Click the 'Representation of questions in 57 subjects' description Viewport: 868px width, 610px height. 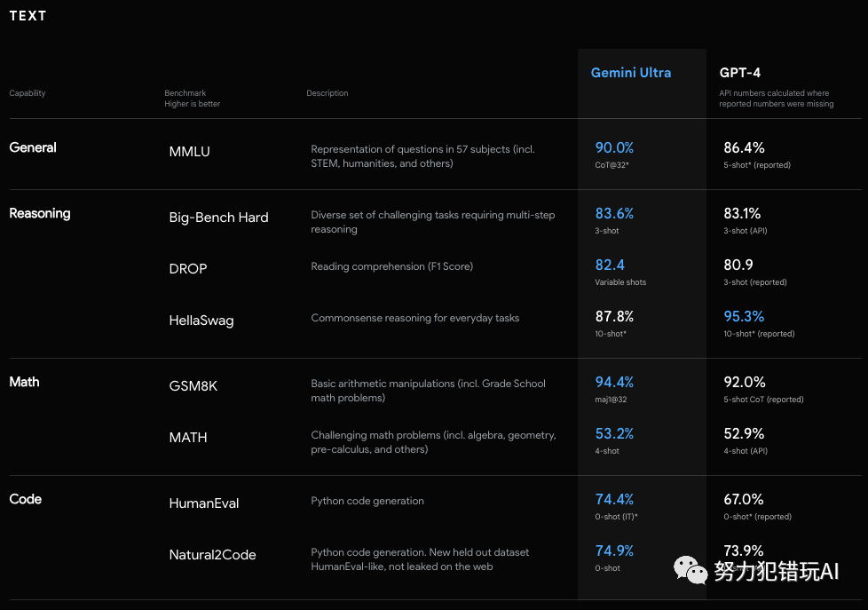point(422,156)
